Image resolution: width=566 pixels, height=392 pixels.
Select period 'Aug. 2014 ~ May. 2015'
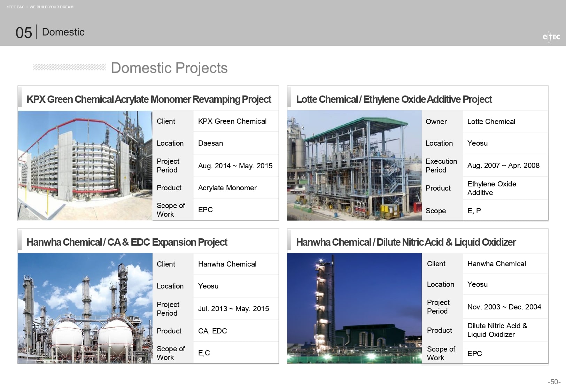click(235, 166)
